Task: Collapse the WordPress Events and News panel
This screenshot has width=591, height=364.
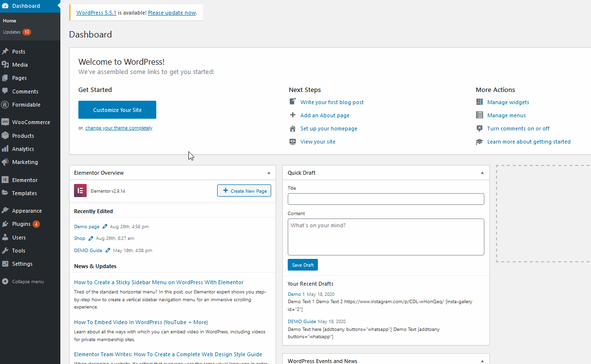Action: [482, 361]
